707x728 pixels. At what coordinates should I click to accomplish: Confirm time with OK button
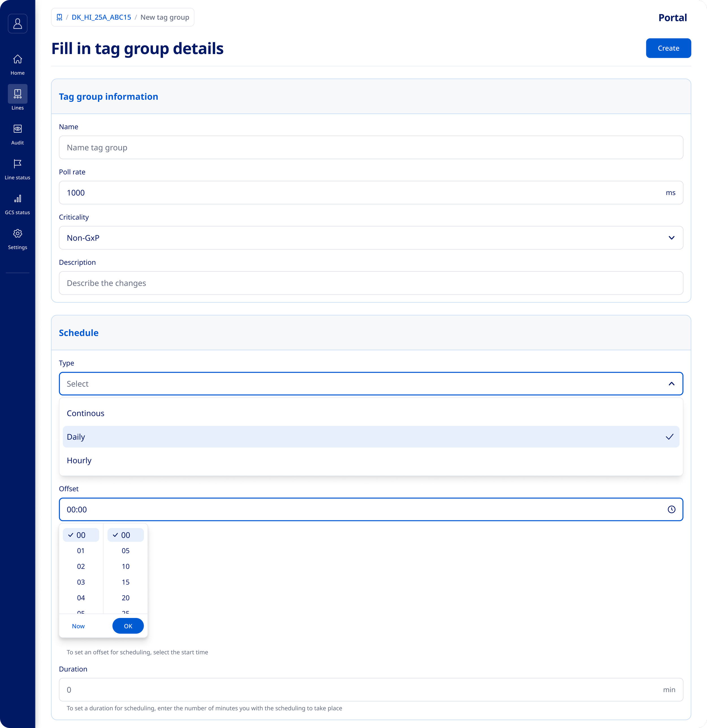point(128,626)
